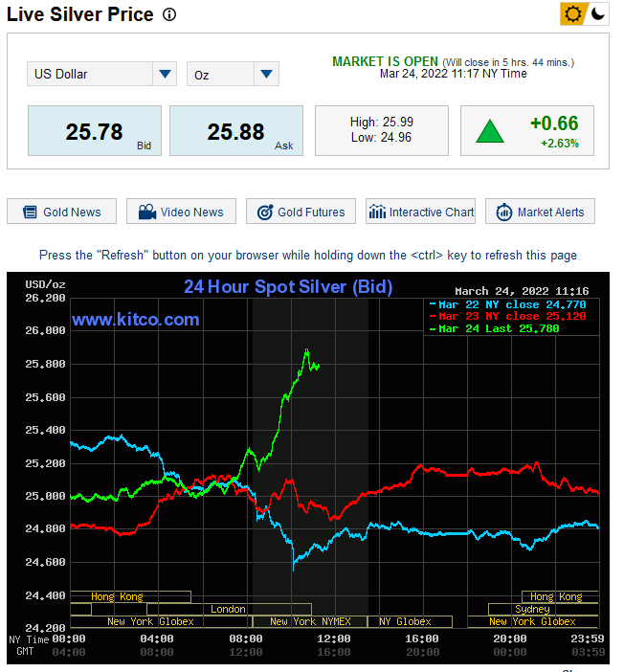Expand the Oz dropdown arrow
This screenshot has width=624, height=672.
(x=266, y=74)
